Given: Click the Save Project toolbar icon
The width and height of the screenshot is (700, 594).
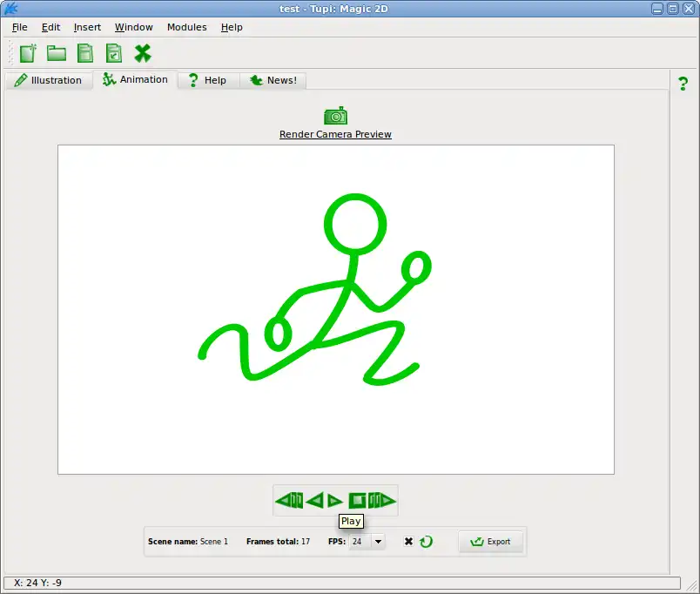Looking at the screenshot, I should [85, 53].
